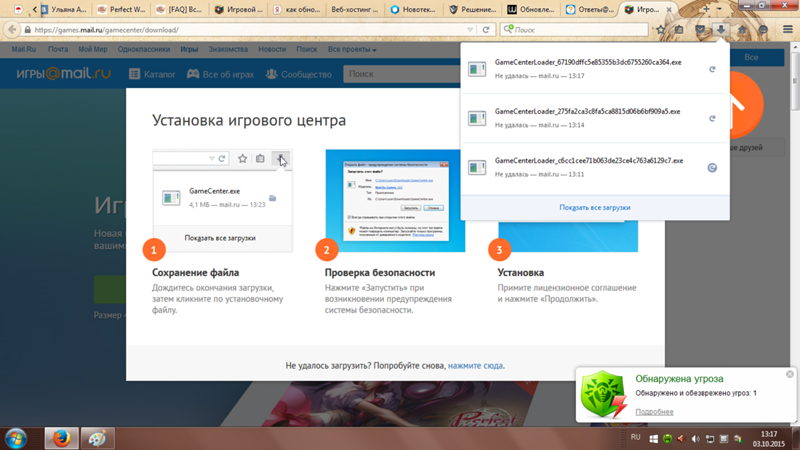This screenshot has height=450, width=800.
Task: Open 'Почта' in the top bar
Action: tap(58, 49)
